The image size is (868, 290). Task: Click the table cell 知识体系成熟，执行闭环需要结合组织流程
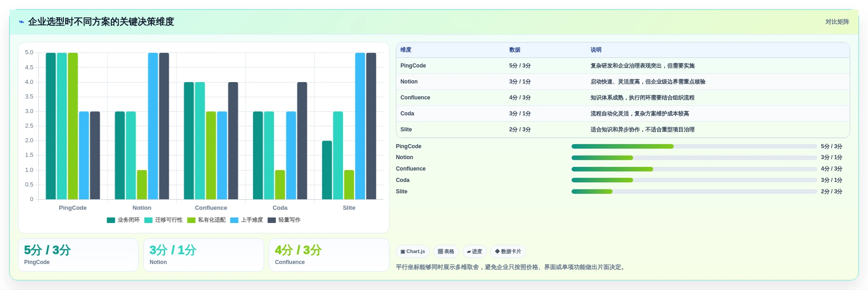[642, 98]
